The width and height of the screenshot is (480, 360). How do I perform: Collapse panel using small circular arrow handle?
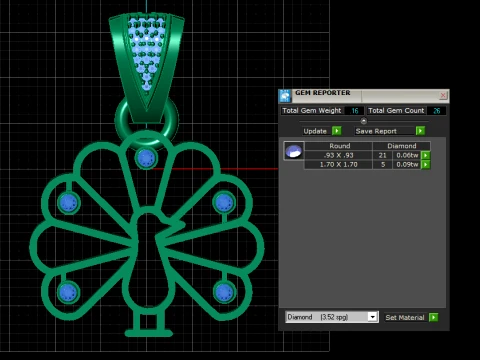click(364, 121)
